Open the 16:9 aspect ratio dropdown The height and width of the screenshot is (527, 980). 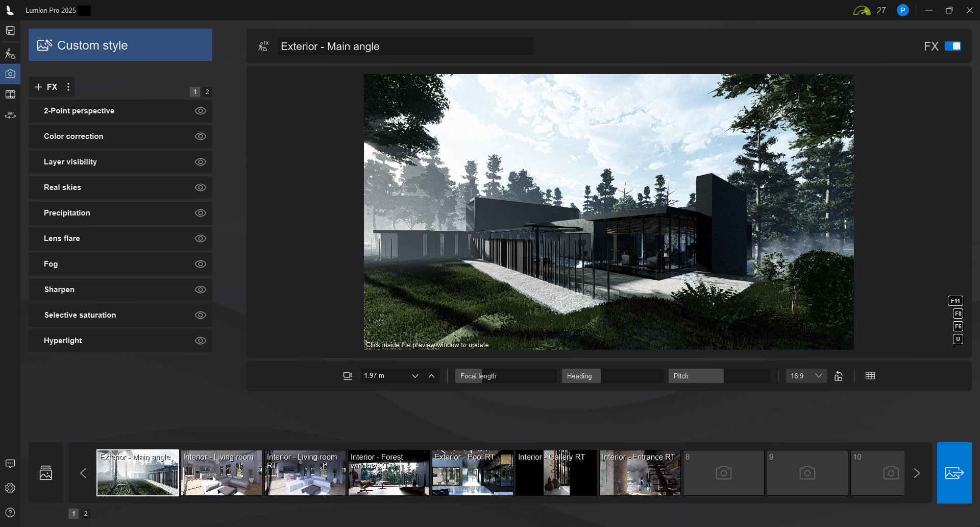[x=805, y=376]
